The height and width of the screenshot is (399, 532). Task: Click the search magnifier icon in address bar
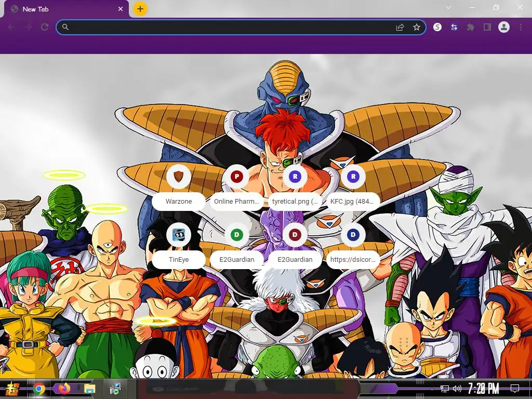(65, 27)
